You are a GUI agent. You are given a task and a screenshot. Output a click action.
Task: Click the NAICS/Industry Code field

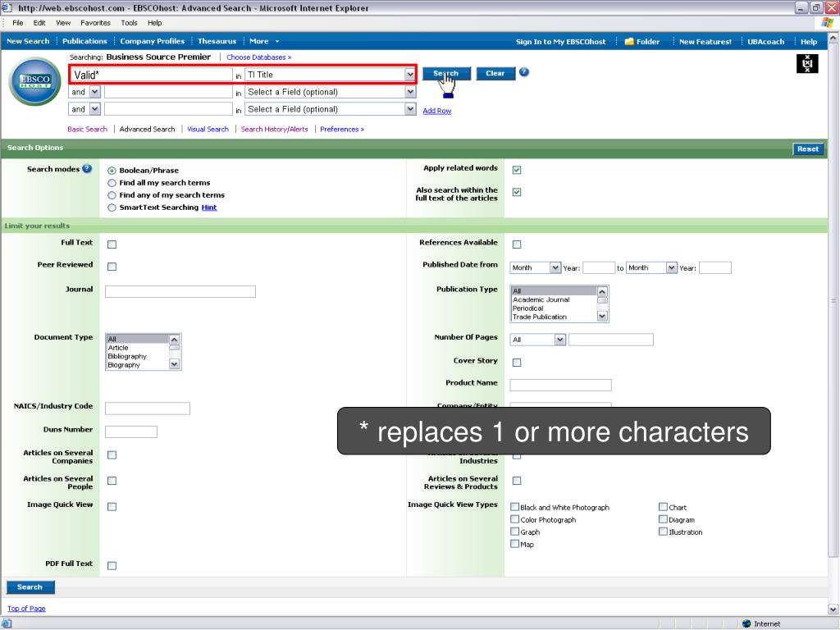tap(148, 409)
